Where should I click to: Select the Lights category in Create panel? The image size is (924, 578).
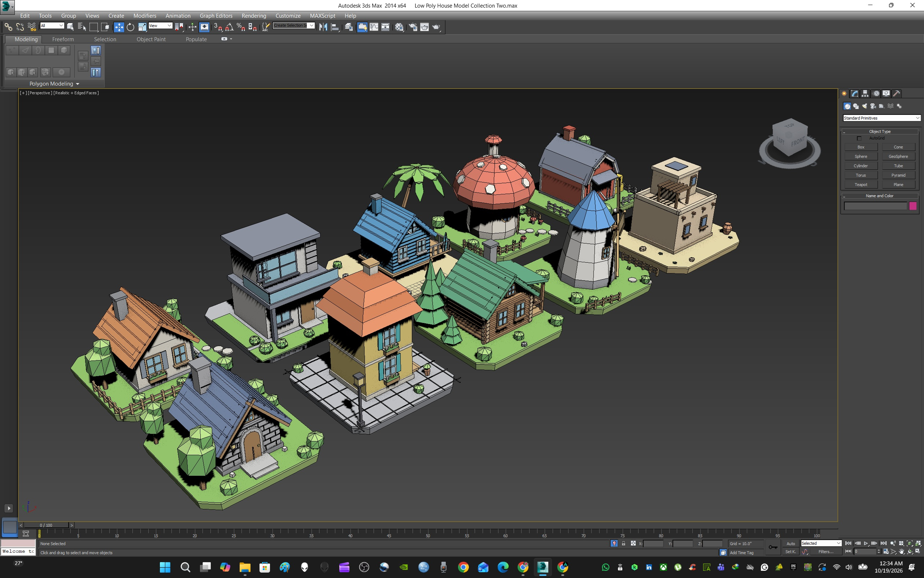click(864, 106)
